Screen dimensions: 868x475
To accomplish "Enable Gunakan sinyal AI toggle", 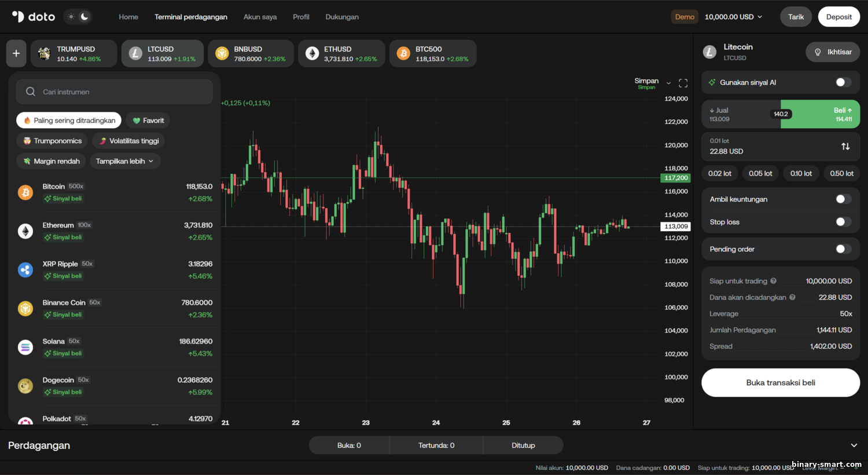I will tap(843, 82).
